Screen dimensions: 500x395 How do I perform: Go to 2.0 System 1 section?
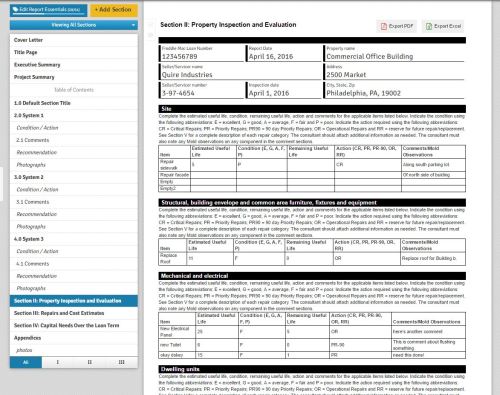74,115
